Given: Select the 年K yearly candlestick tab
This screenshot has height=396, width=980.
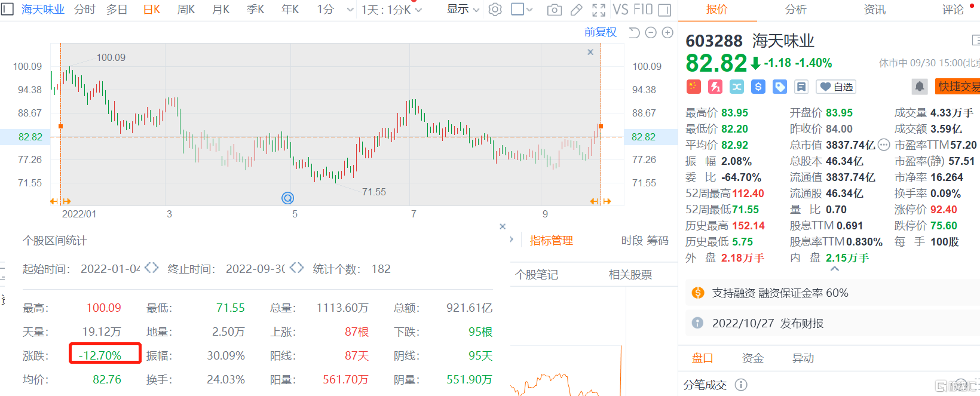Looking at the screenshot, I should 290,10.
